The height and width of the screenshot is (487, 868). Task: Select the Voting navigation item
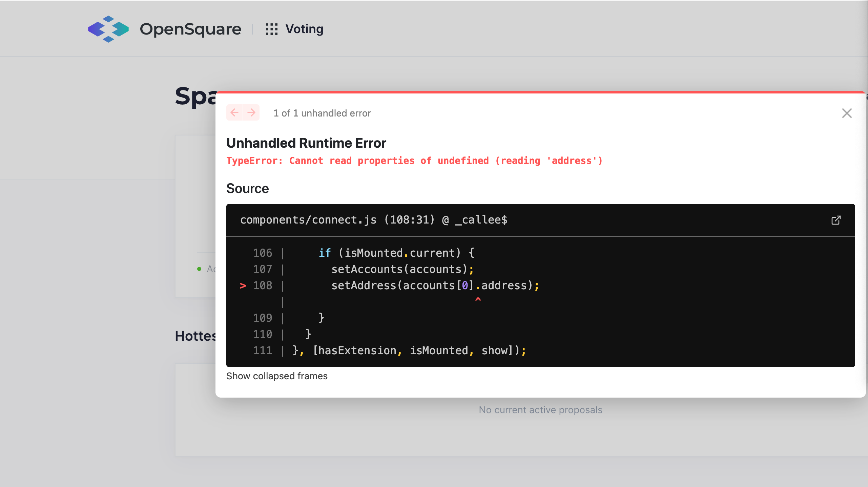click(304, 29)
